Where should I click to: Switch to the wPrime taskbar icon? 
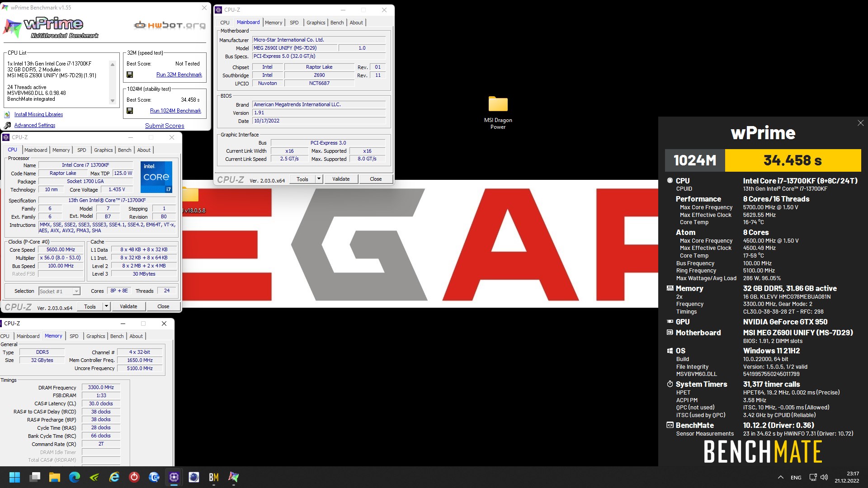[x=234, y=477]
